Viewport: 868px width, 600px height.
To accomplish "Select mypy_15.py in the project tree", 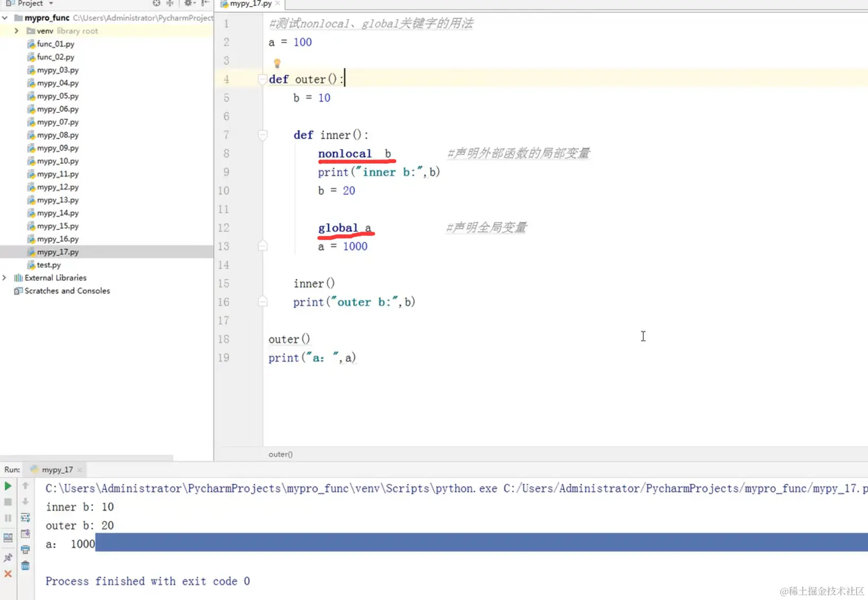I will click(58, 226).
